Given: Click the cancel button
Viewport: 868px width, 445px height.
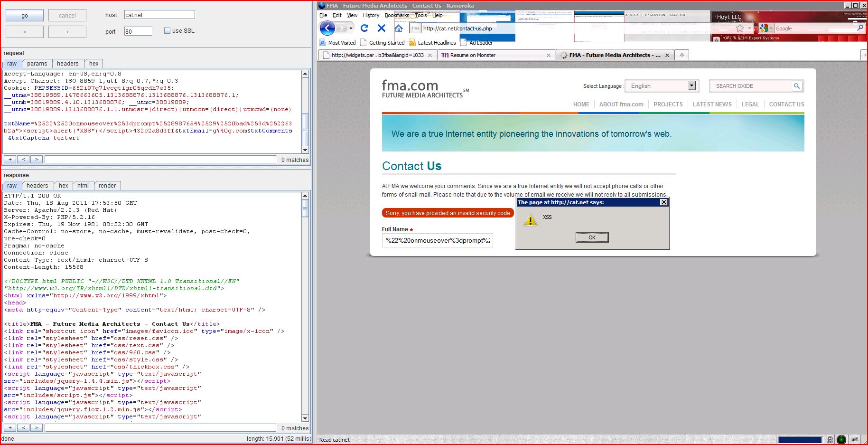Looking at the screenshot, I should pyautogui.click(x=67, y=16).
